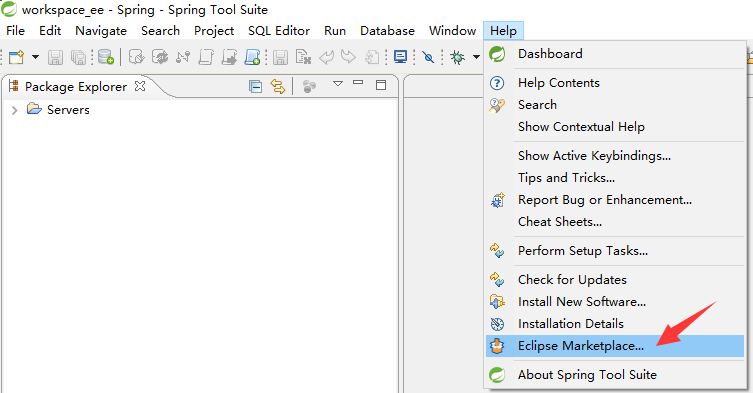The image size is (753, 393).
Task: Select the Servers folder in tree
Action: click(58, 110)
